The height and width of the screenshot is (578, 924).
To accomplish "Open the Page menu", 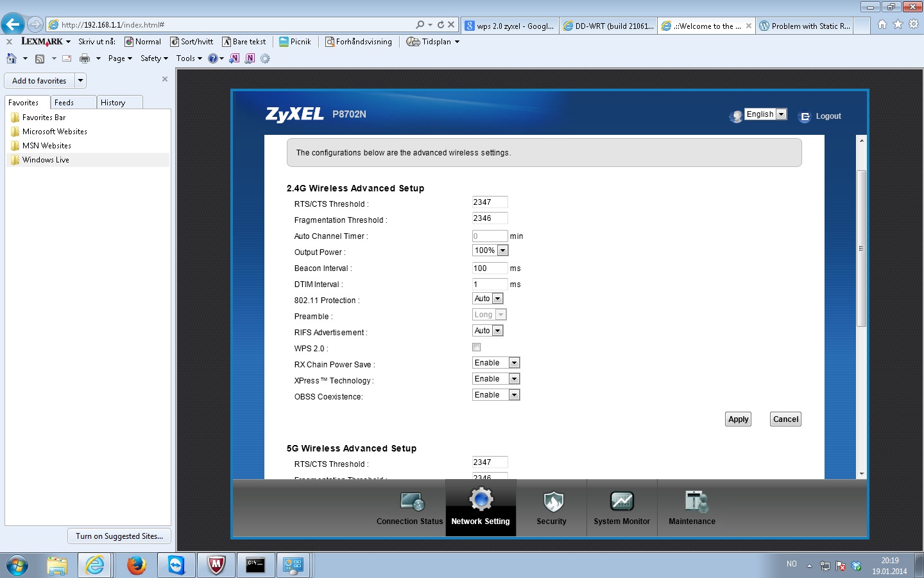I will pyautogui.click(x=120, y=58).
